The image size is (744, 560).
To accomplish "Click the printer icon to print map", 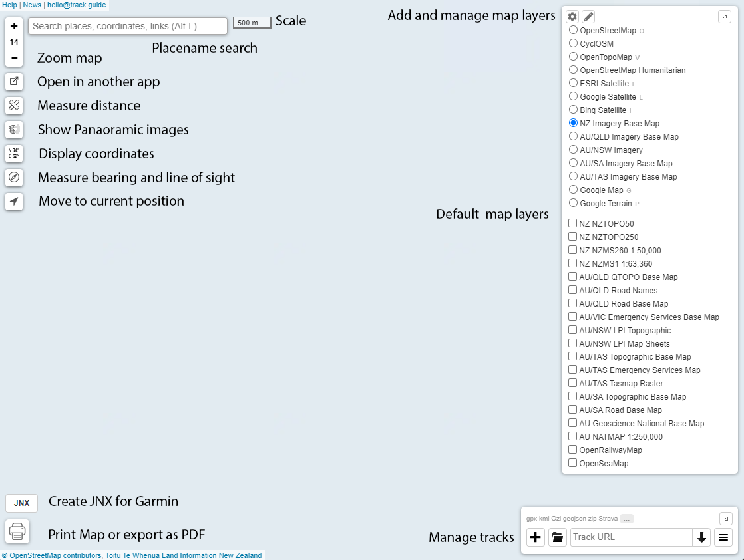I will [17, 532].
